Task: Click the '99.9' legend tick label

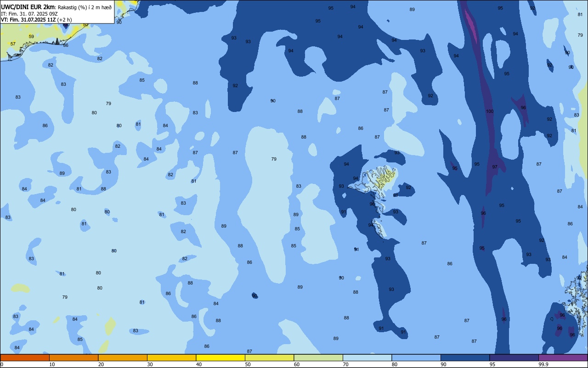Action: pos(544,364)
